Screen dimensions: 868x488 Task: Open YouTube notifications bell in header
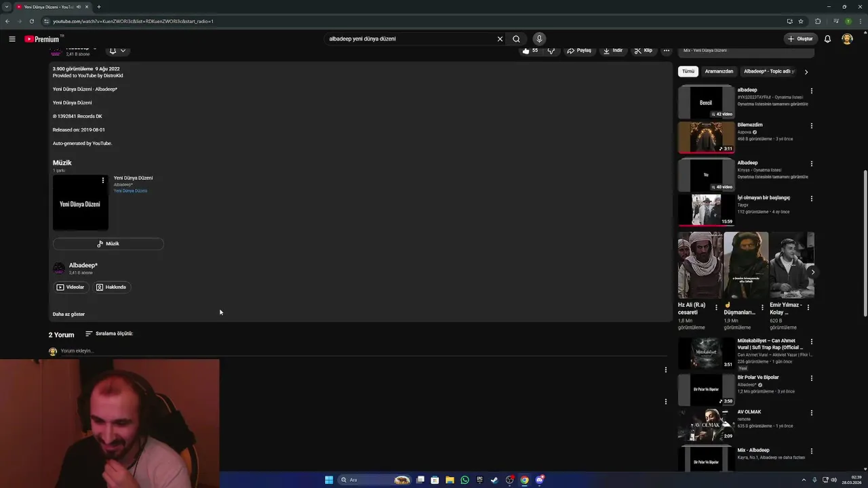827,39
